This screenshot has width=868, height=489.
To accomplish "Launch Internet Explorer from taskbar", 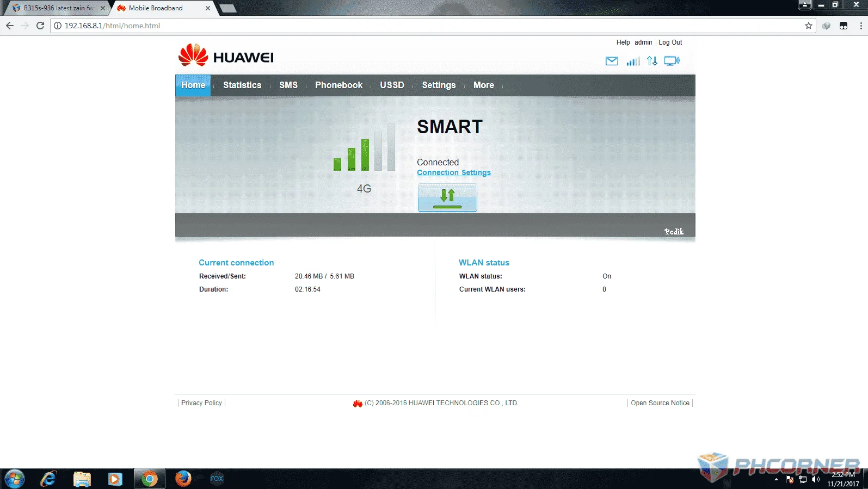I will click(48, 479).
